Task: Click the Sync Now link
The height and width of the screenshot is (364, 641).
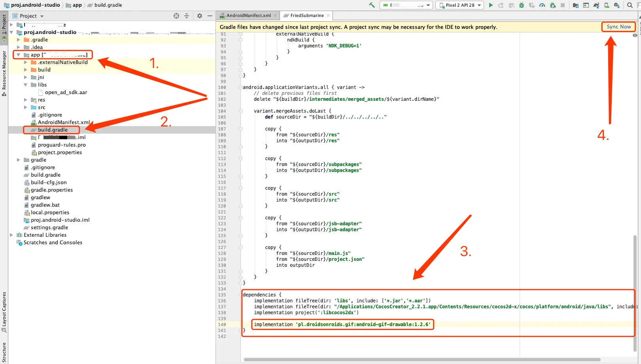Action: tap(619, 27)
